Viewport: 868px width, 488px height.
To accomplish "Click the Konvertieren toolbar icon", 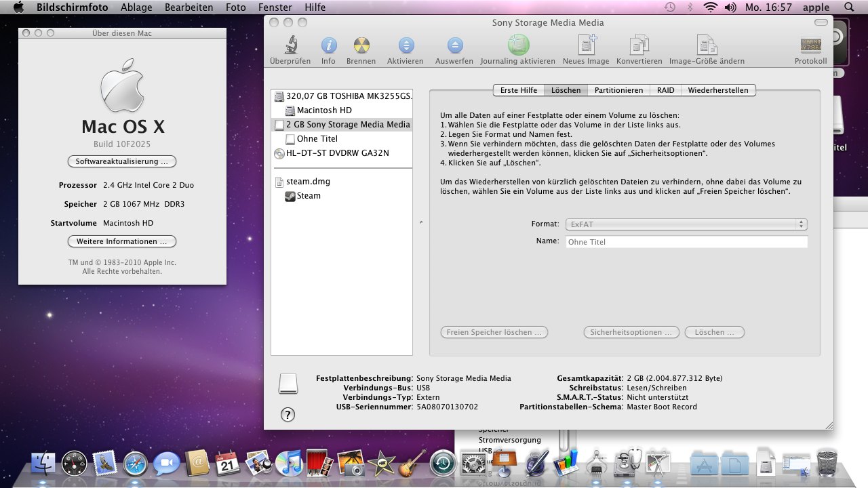I will [639, 45].
